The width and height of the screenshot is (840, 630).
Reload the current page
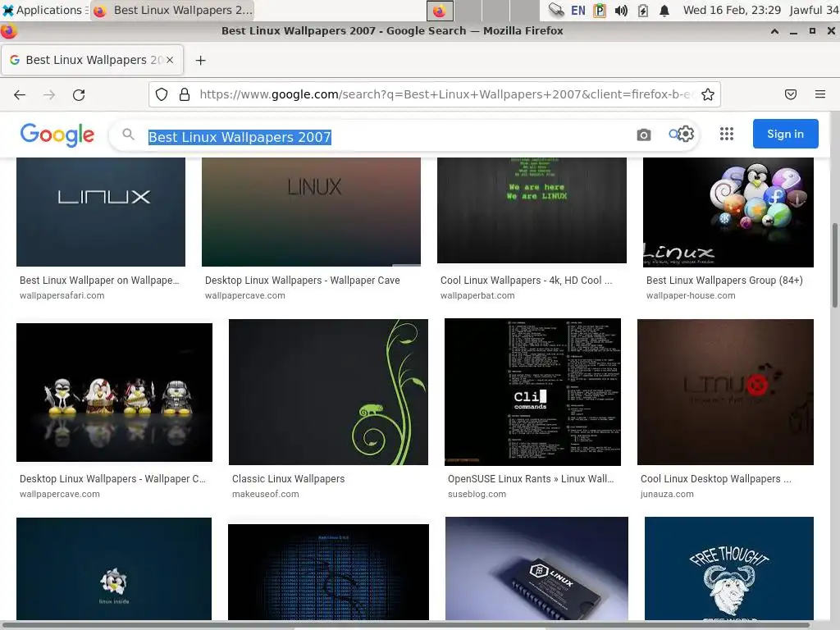79,95
